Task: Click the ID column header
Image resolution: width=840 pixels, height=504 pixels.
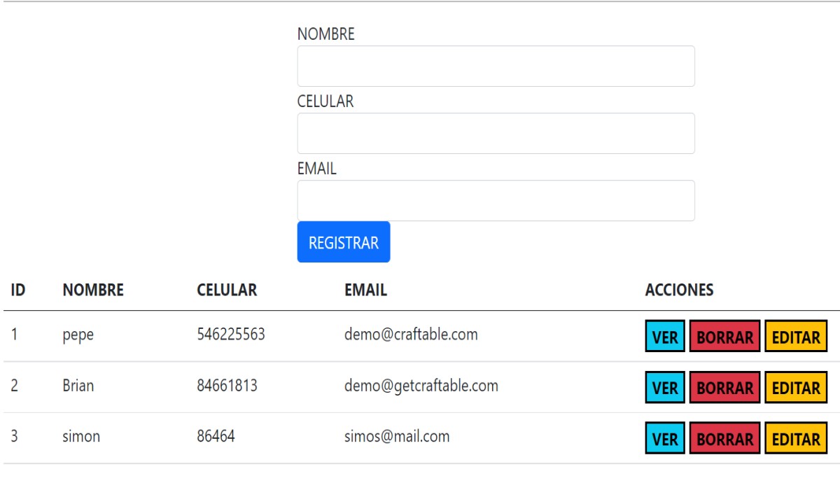Action: [18, 290]
